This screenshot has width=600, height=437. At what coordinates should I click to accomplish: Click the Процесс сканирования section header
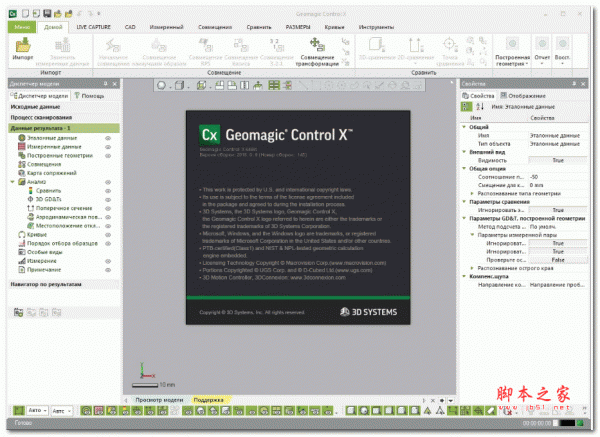(64, 117)
